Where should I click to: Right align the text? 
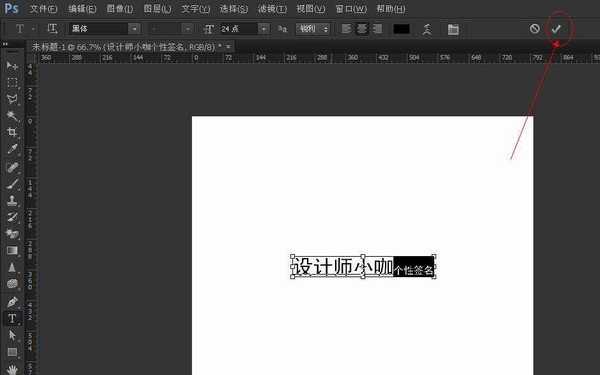coord(377,29)
